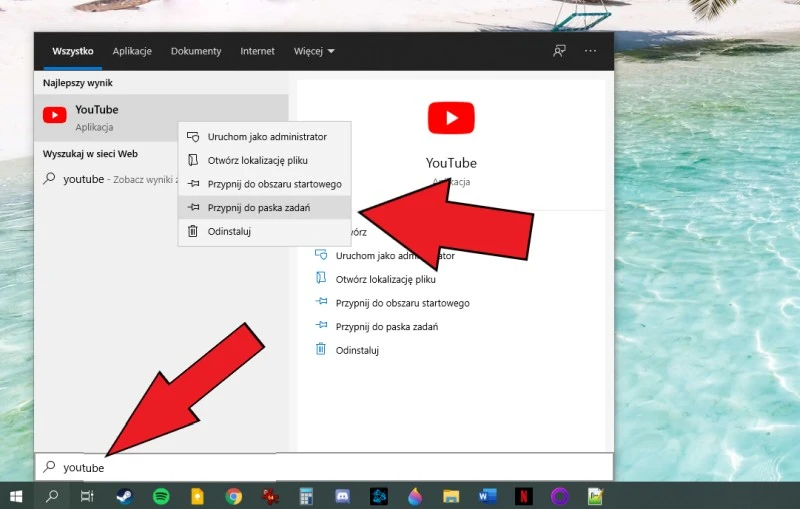The height and width of the screenshot is (509, 800).
Task: Open the Windows Start menu
Action: click(16, 496)
